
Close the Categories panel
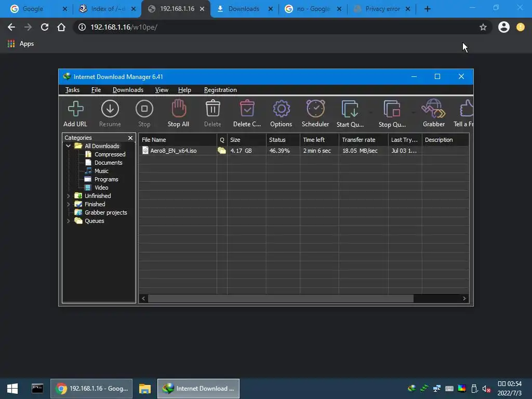coord(130,138)
